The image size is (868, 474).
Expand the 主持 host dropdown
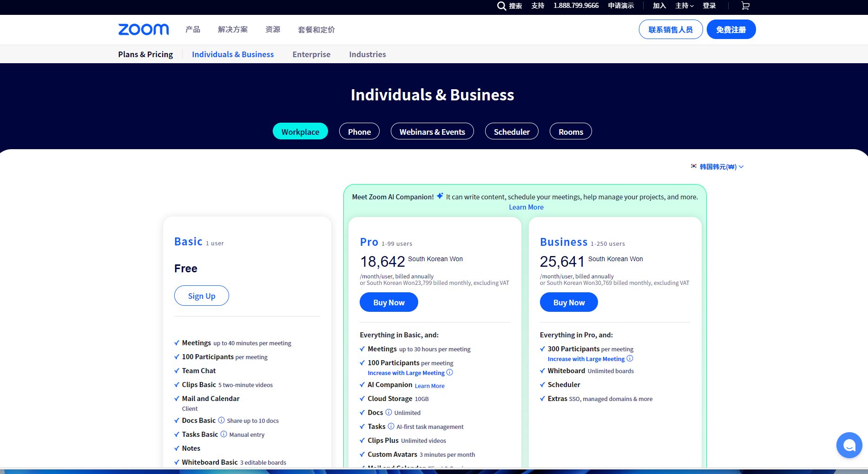(x=684, y=6)
